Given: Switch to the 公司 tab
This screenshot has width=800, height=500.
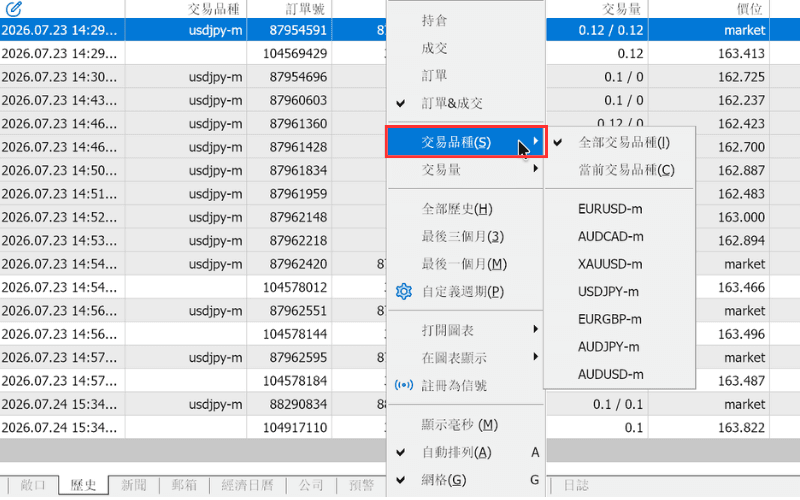Looking at the screenshot, I should [311, 485].
